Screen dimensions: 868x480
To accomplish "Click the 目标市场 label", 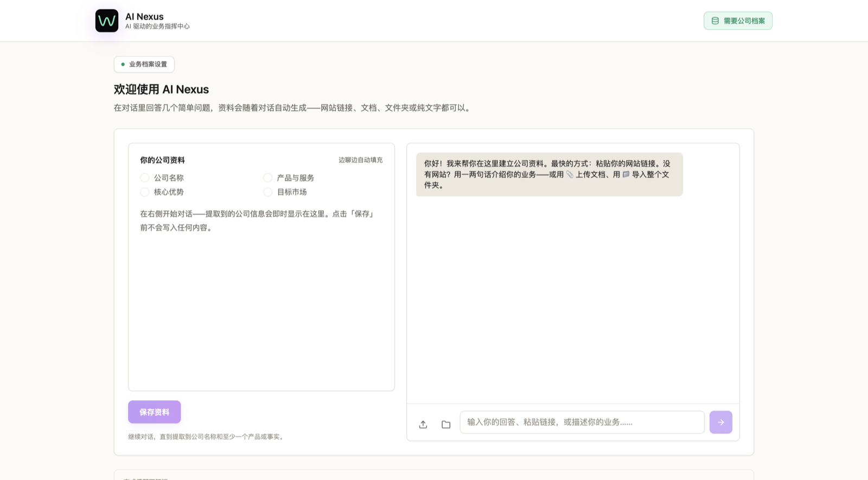I will click(292, 192).
